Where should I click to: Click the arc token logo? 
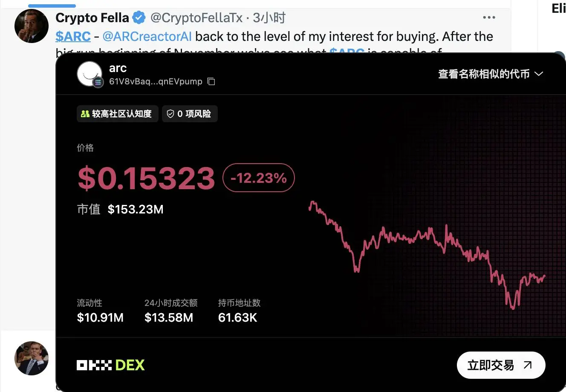click(x=90, y=74)
